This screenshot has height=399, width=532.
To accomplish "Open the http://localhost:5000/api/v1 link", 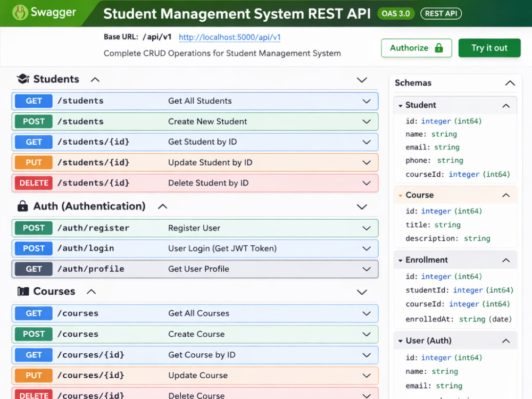I will [230, 37].
